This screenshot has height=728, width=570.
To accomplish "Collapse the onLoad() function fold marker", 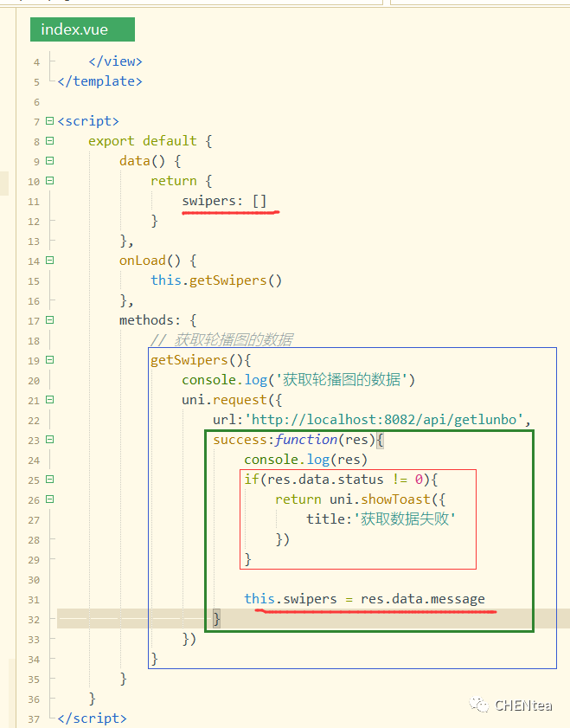I will click(x=49, y=261).
